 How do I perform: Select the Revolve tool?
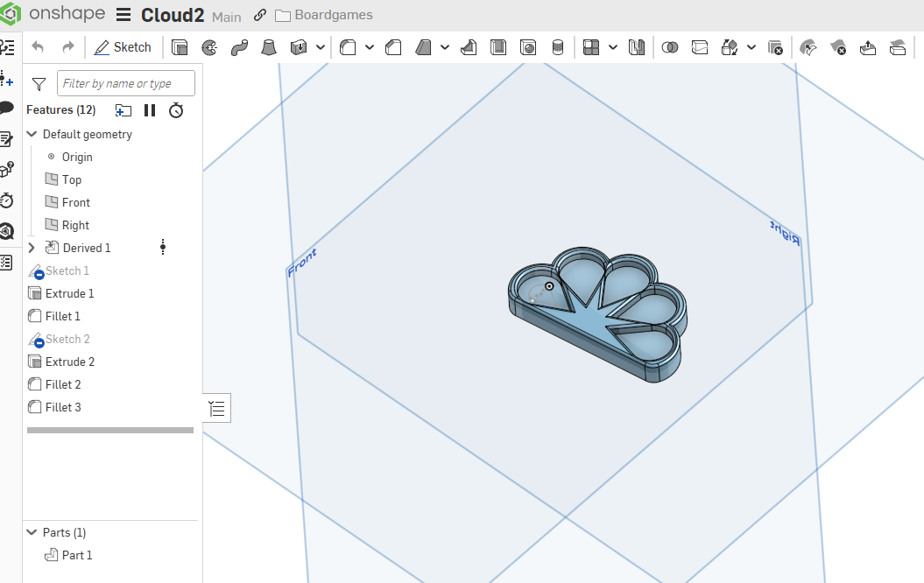pos(209,47)
